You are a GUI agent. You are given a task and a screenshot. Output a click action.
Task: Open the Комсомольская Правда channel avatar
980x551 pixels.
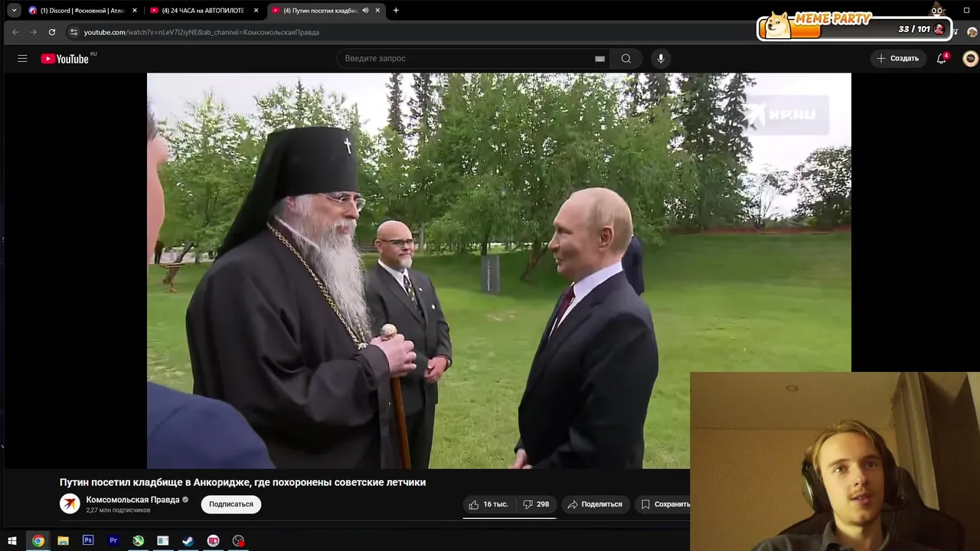coord(70,504)
